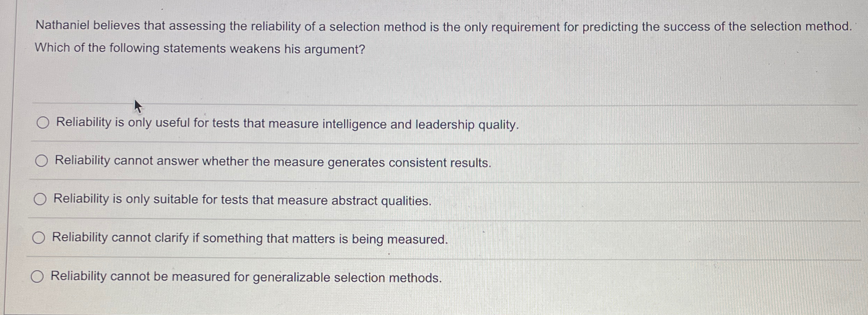Screen dimensions: 868x315
Task: Choose the radio button beside 'generates consistent results'
Action: coord(41,161)
